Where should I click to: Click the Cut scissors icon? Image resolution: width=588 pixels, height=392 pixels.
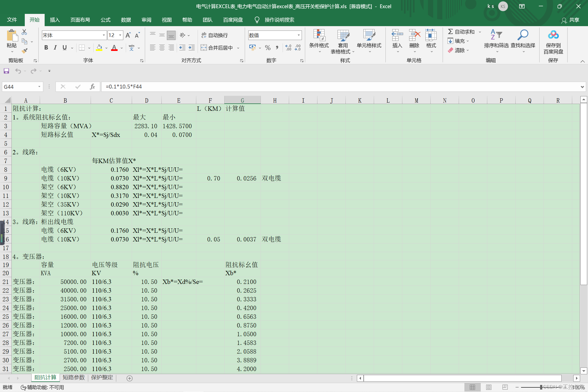click(24, 32)
